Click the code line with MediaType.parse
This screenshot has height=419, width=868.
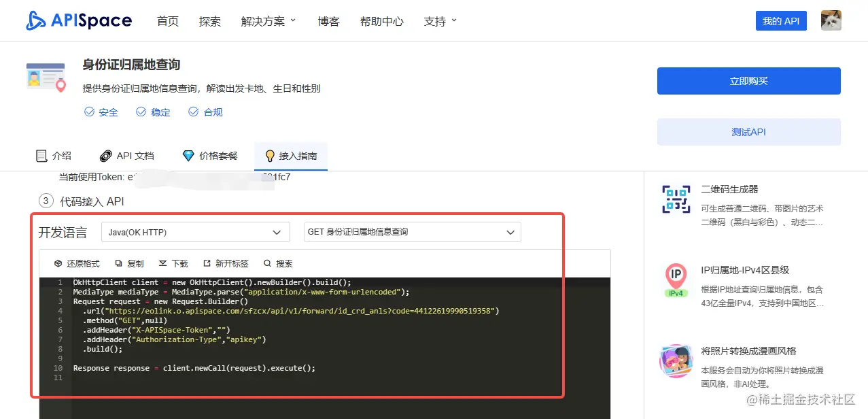[241, 292]
